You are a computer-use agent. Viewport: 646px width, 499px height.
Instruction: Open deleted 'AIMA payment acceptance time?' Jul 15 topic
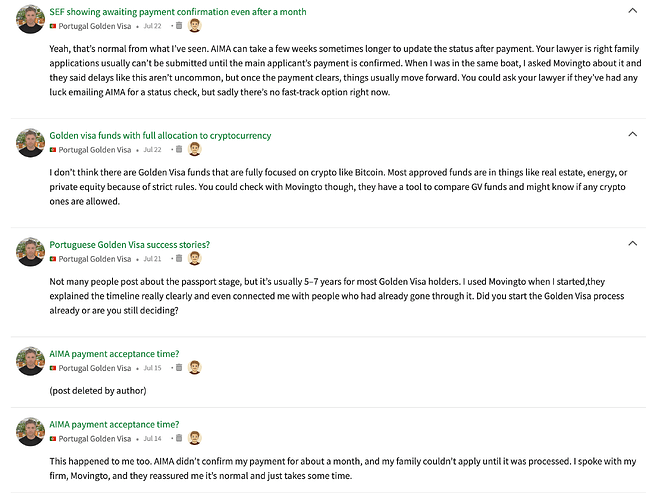pyautogui.click(x=114, y=353)
